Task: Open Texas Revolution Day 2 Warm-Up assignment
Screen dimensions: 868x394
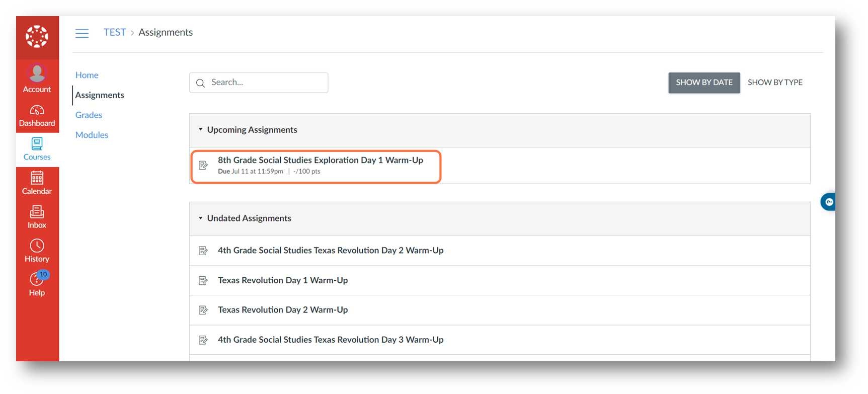Action: (x=283, y=310)
